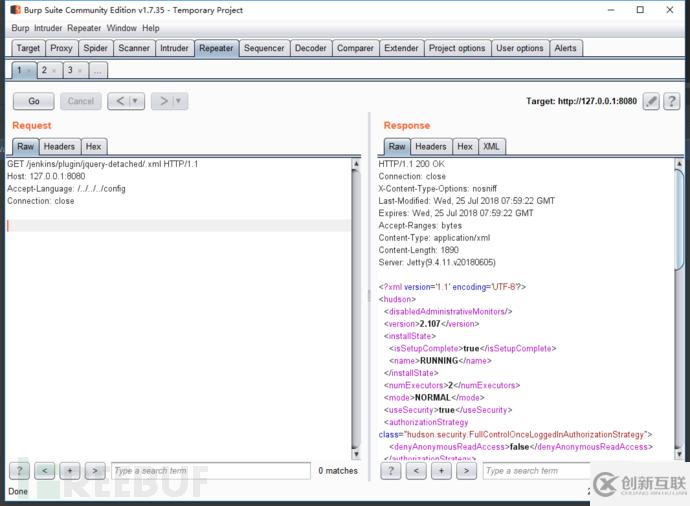Close Repeater tab 3 with its x
The height and width of the screenshot is (506, 690).
80,70
